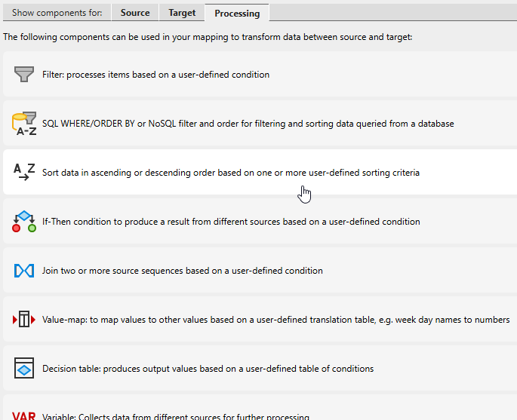Click the Join component icon
The height and width of the screenshot is (420, 517).
(25, 271)
